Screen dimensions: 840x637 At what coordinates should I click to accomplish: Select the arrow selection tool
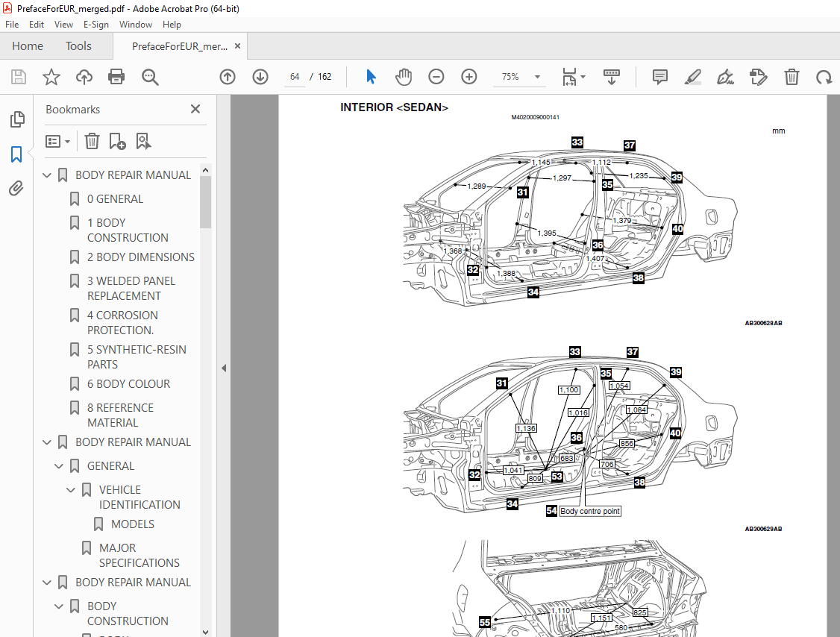[x=371, y=77]
